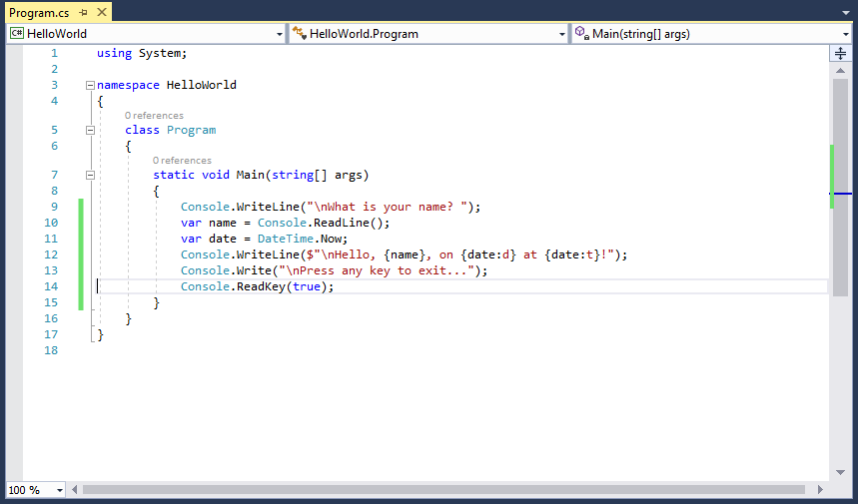Screen dimensions: 858x504
Task: Click the 0 references link above class Program
Action: pyautogui.click(x=154, y=116)
